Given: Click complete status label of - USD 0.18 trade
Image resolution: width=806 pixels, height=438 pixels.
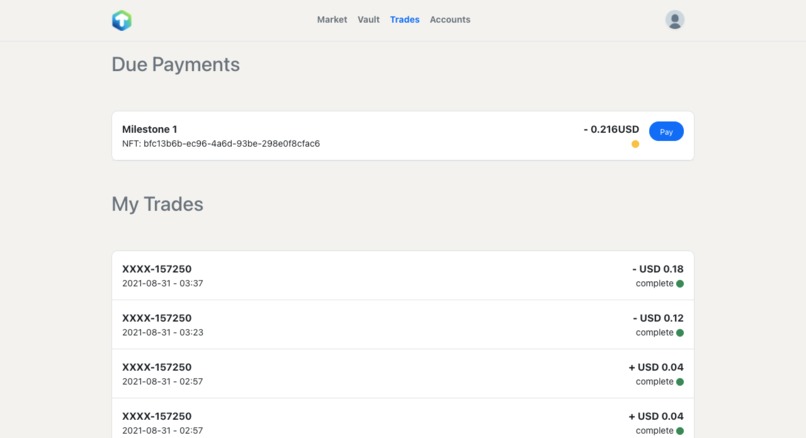Looking at the screenshot, I should tap(654, 283).
